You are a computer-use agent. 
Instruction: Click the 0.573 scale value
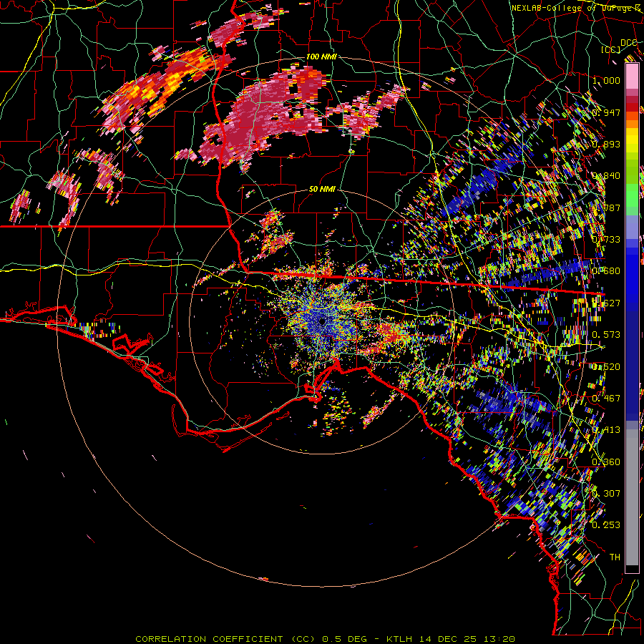[606, 334]
